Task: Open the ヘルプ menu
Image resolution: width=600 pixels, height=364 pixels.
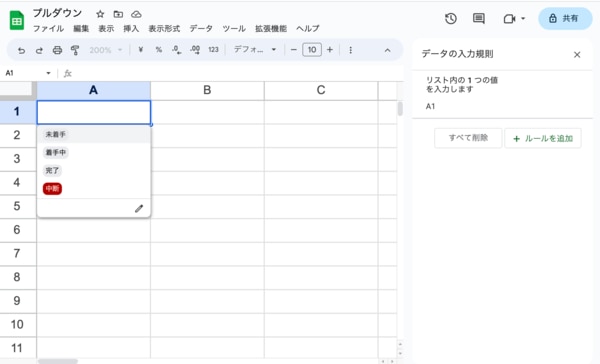Action: pos(308,29)
